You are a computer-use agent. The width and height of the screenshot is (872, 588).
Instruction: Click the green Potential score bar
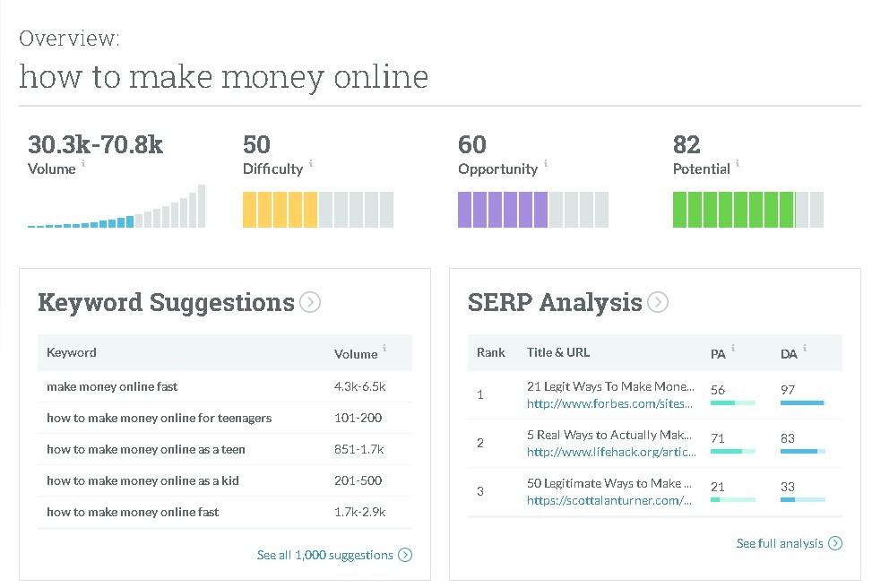coord(748,210)
